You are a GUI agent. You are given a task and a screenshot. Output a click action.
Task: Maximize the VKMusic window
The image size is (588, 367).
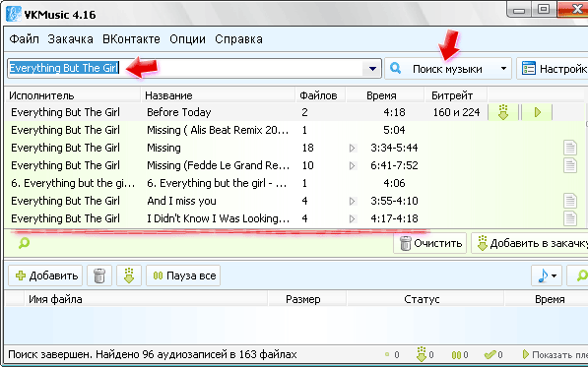pyautogui.click(x=544, y=10)
